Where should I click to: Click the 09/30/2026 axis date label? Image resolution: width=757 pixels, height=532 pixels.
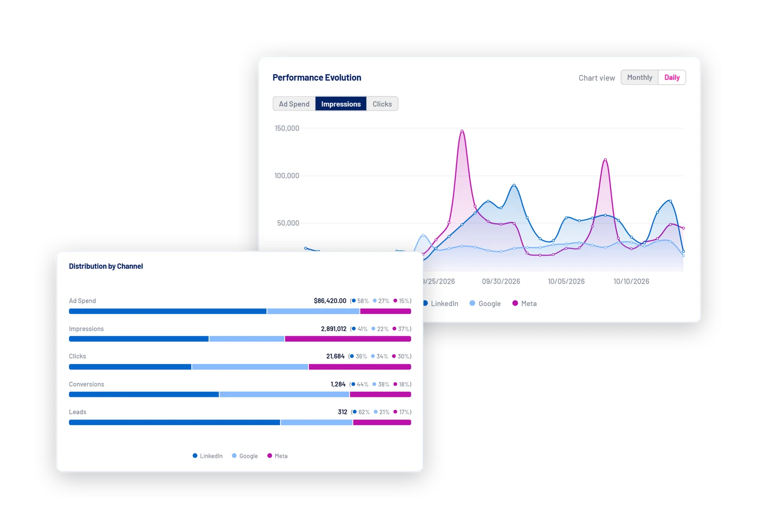(x=501, y=281)
